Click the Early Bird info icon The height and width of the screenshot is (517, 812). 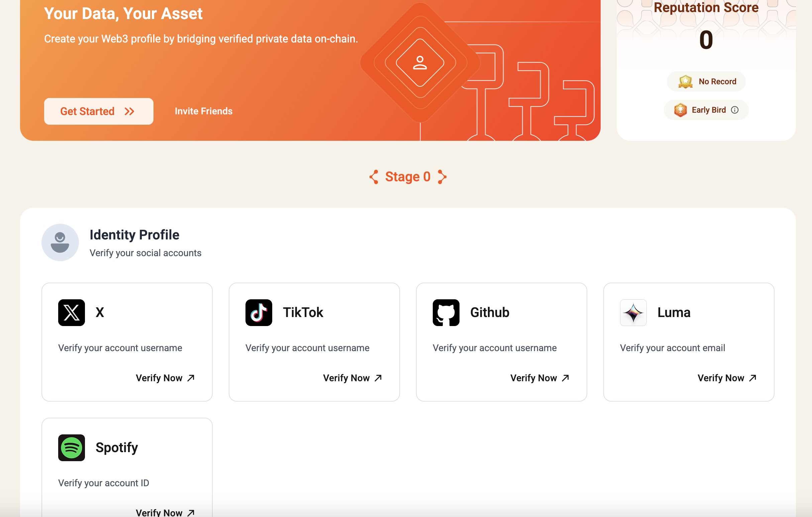pyautogui.click(x=734, y=110)
